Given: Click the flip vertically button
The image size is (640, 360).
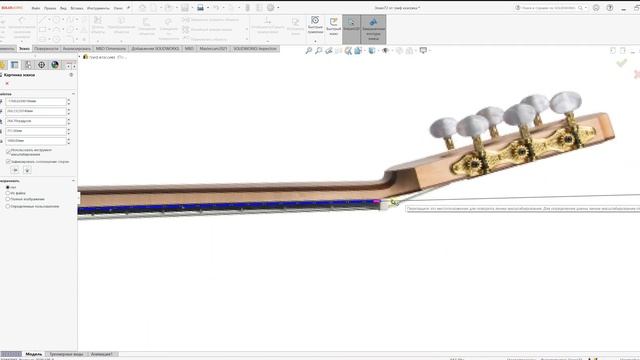Looking at the screenshot, I should coord(27,170).
